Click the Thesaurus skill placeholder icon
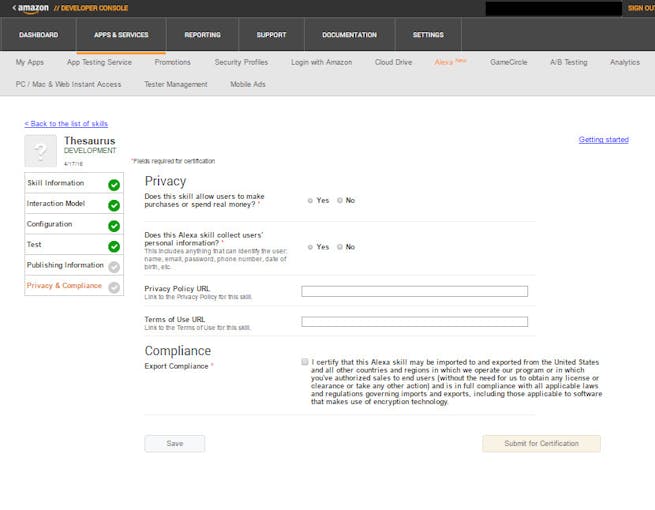 point(41,151)
